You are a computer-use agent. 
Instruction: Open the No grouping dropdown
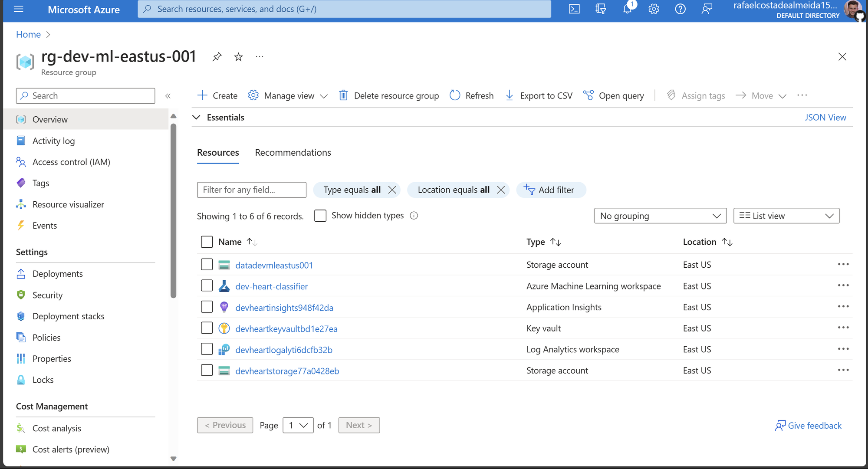click(x=660, y=216)
